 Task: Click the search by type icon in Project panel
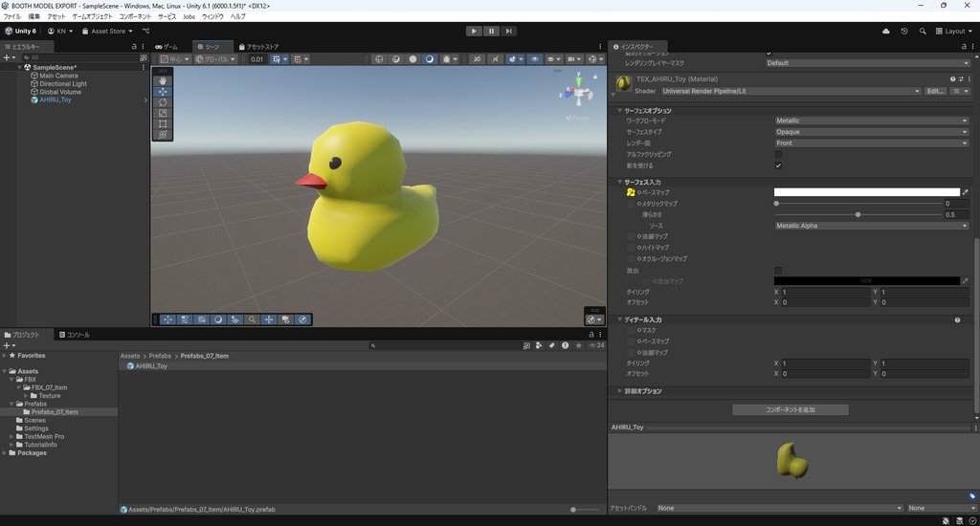538,345
